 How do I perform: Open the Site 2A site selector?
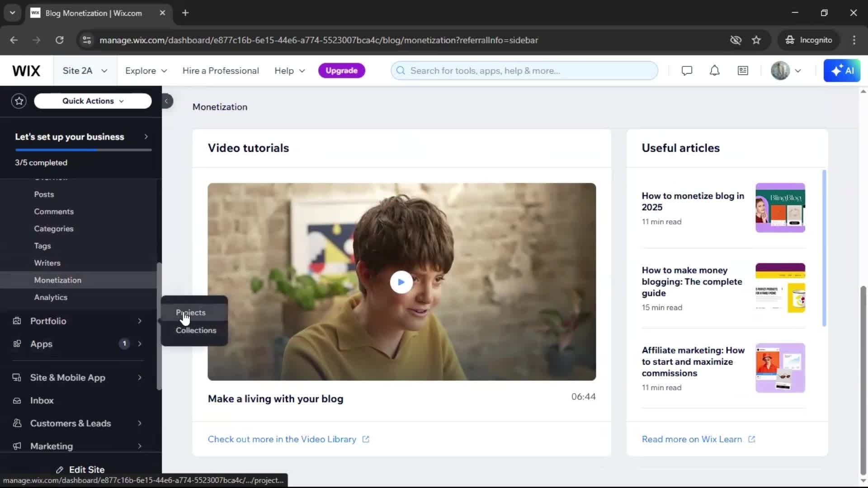tap(85, 70)
